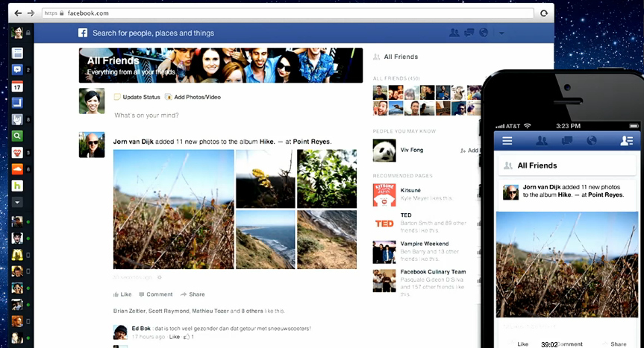The image size is (644, 348).
Task: Open the ocean coastline photo thumbnail
Action: click(266, 239)
